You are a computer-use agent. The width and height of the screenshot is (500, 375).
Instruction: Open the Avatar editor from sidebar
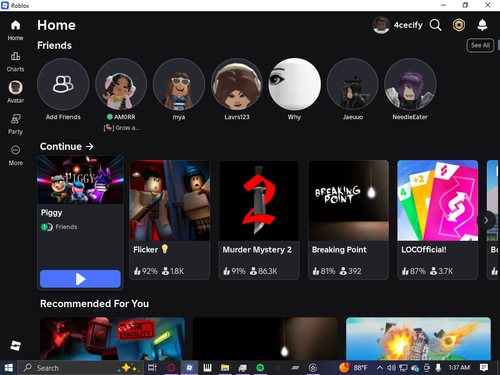[15, 92]
